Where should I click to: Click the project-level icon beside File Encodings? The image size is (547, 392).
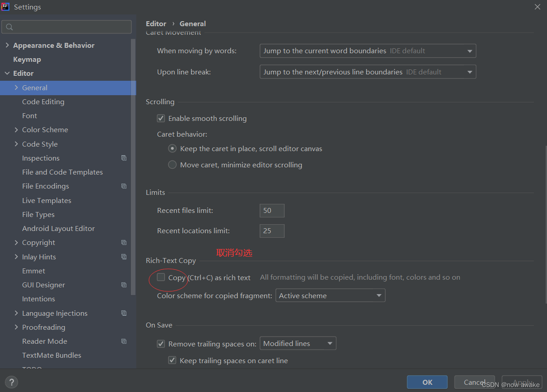[x=124, y=186]
